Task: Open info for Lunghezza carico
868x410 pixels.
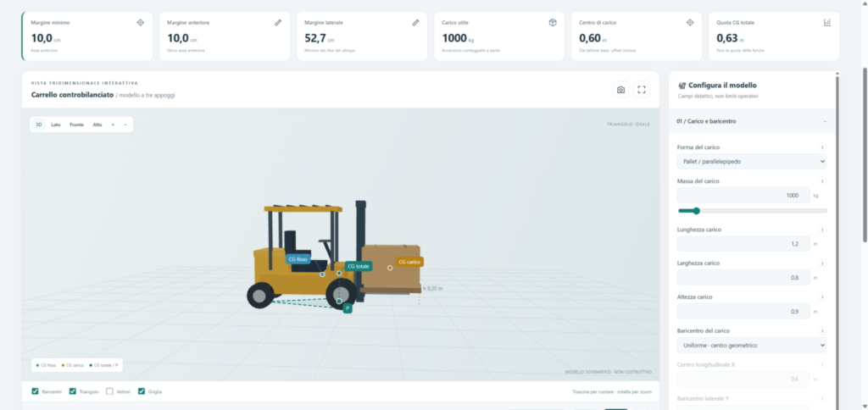Action: click(822, 229)
